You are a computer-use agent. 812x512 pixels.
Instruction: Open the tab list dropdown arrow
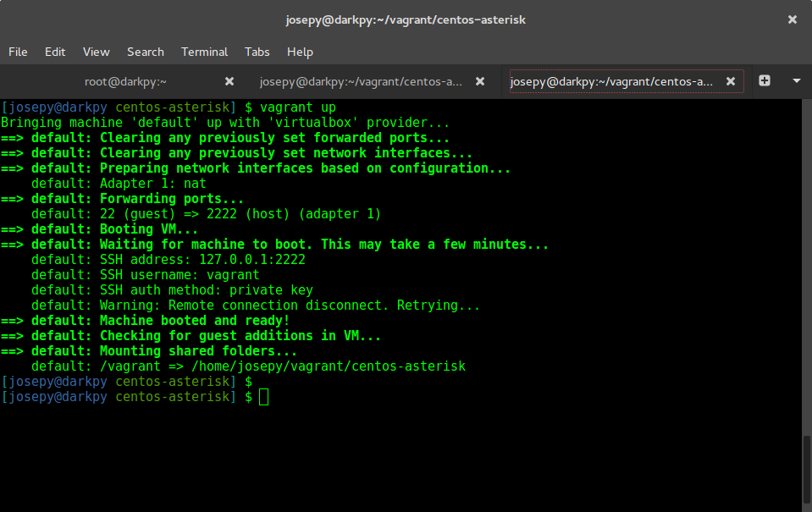(x=796, y=81)
